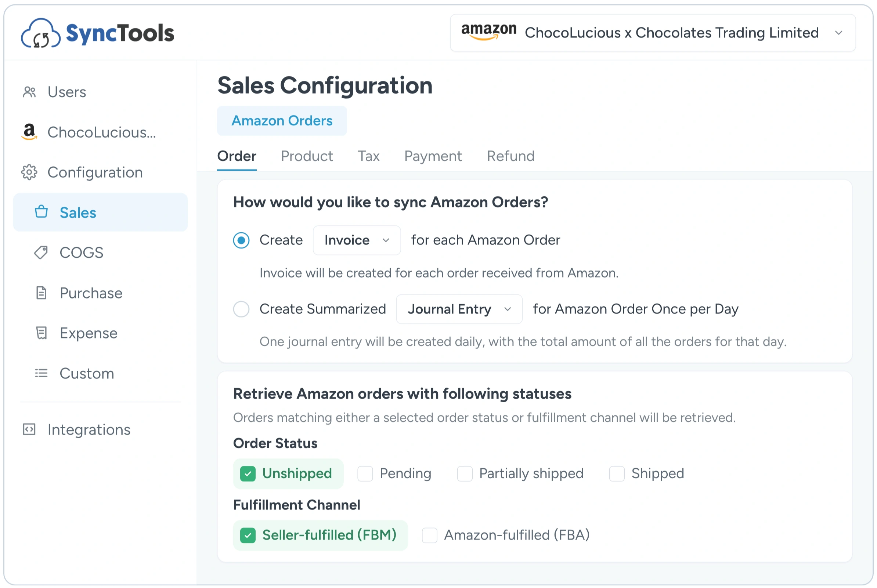The width and height of the screenshot is (877, 588).
Task: Click the SyncTools cloud logo icon
Action: 40,33
